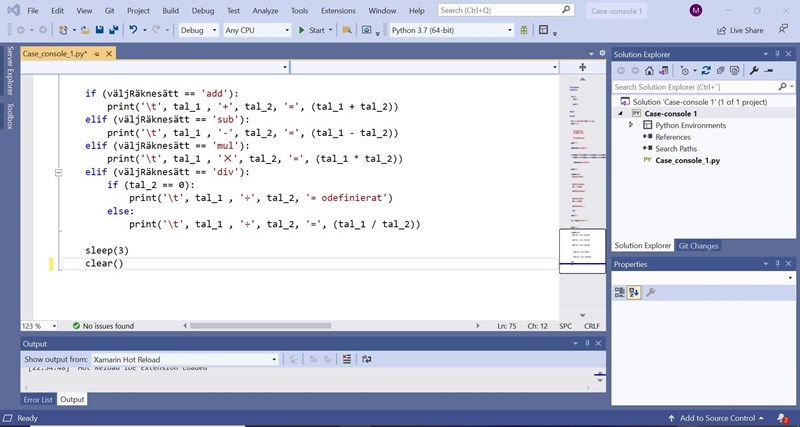
Task: Click the Live Share button
Action: point(740,30)
